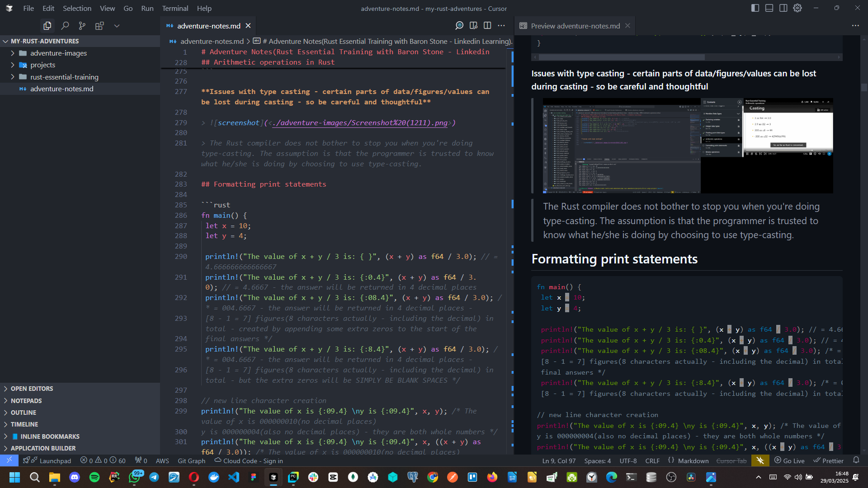Expand the OUTLINE section
The height and width of the screenshot is (488, 868).
coord(24,413)
